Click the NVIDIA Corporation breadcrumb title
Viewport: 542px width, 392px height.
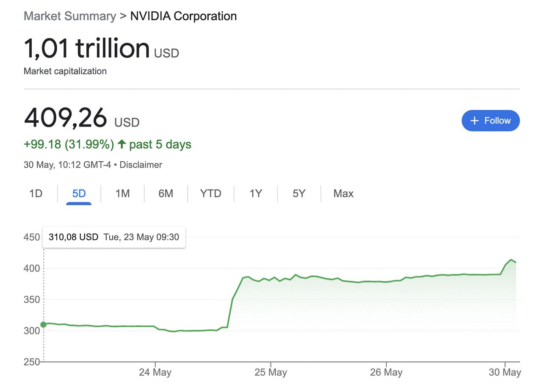point(183,17)
